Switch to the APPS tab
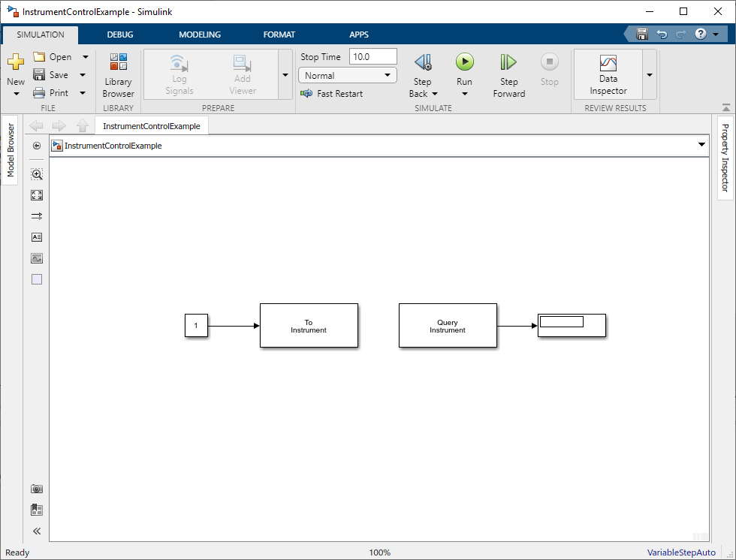 tap(359, 35)
